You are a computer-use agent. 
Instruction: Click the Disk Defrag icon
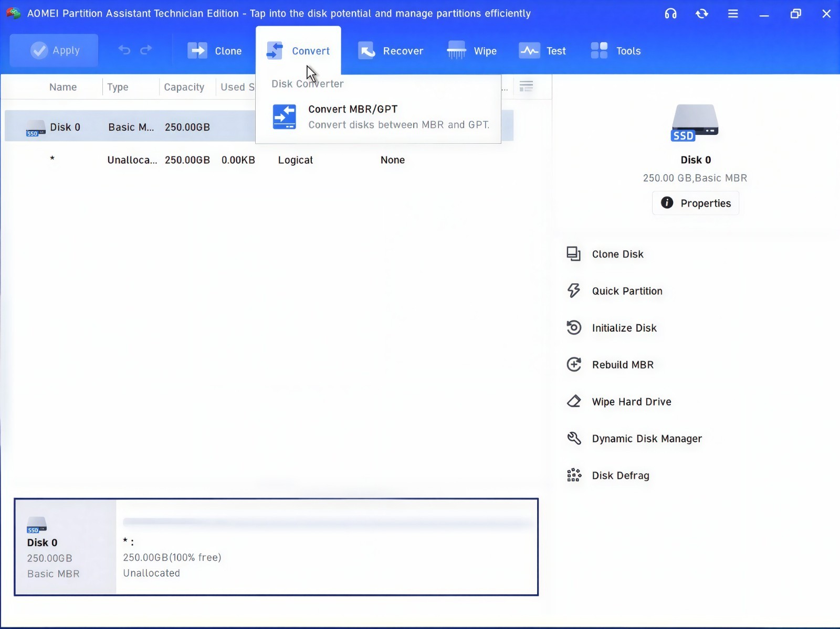(x=573, y=475)
